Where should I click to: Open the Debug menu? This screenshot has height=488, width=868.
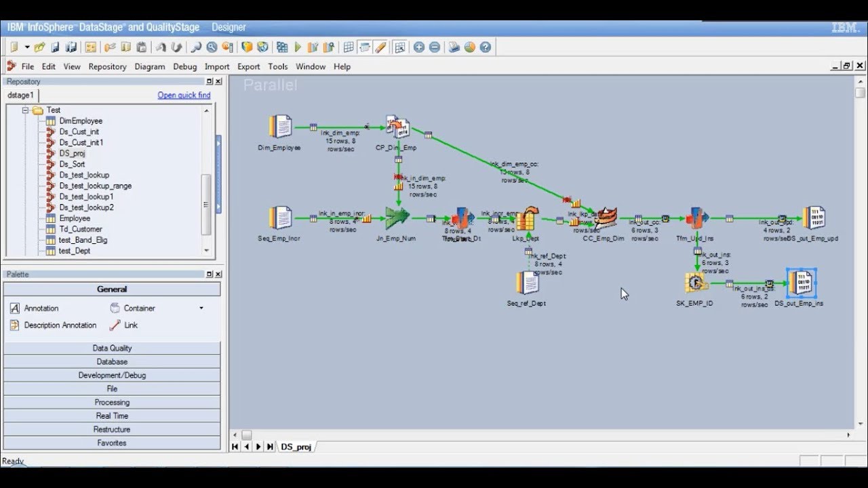pyautogui.click(x=184, y=66)
